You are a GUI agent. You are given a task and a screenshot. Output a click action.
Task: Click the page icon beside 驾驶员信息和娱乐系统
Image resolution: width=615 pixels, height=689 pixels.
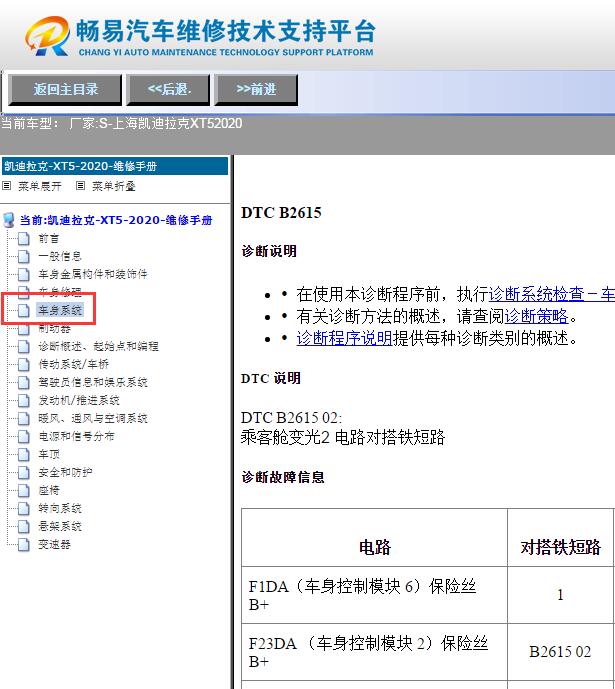tap(24, 383)
